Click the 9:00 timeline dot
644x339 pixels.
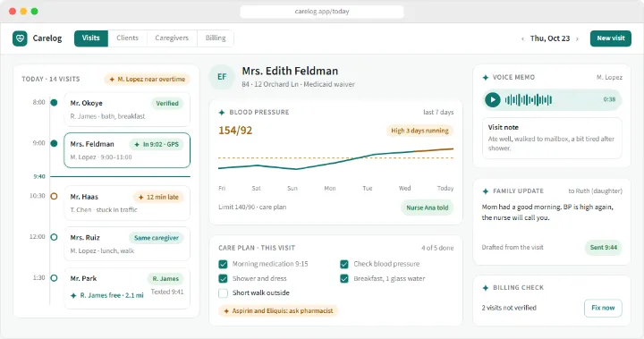tap(54, 143)
